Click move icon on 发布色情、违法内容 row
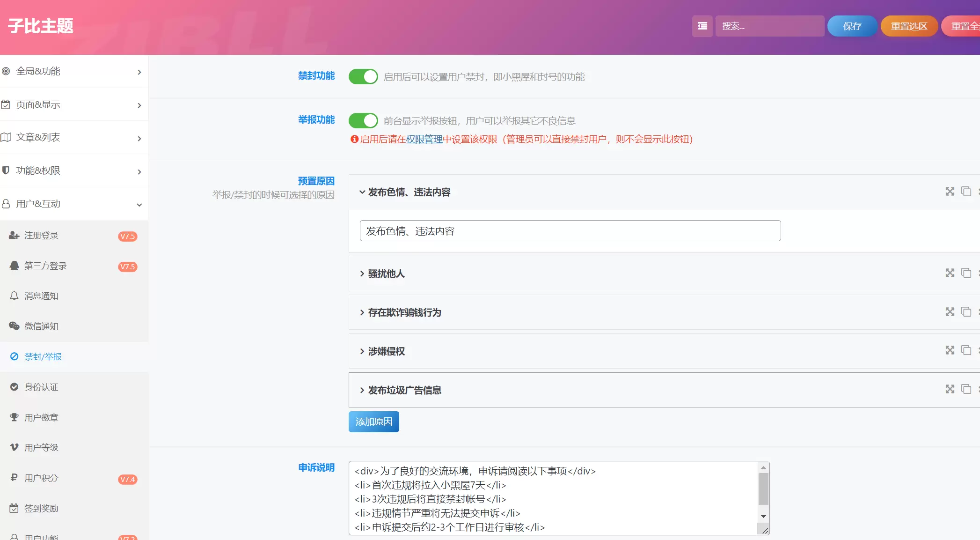This screenshot has height=540, width=980. click(x=950, y=192)
